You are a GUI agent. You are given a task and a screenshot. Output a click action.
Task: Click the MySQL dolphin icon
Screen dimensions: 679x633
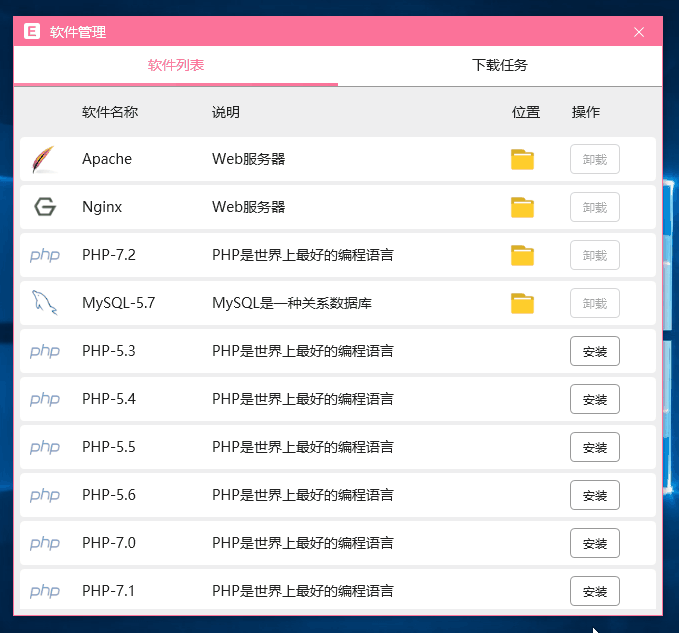45,303
